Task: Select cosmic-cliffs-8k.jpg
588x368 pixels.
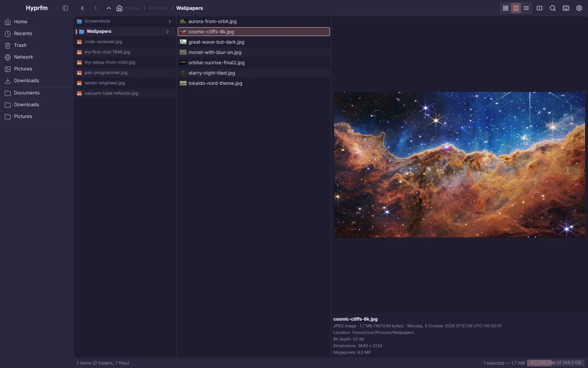Action: 254,32
